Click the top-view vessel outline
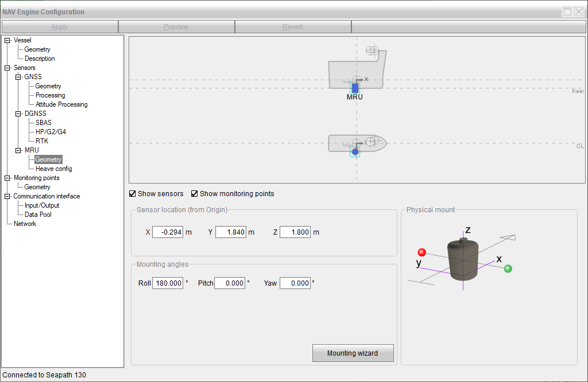588x382 pixels. 339,143
